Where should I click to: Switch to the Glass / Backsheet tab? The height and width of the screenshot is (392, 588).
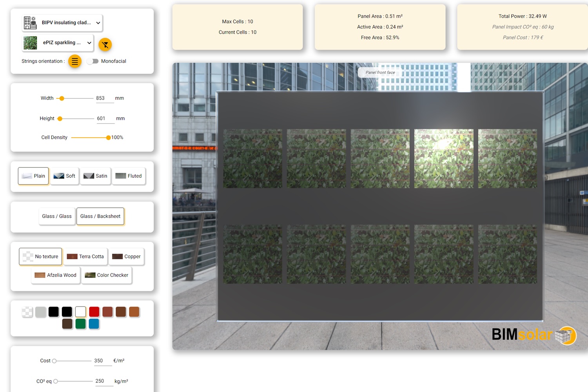pyautogui.click(x=100, y=216)
